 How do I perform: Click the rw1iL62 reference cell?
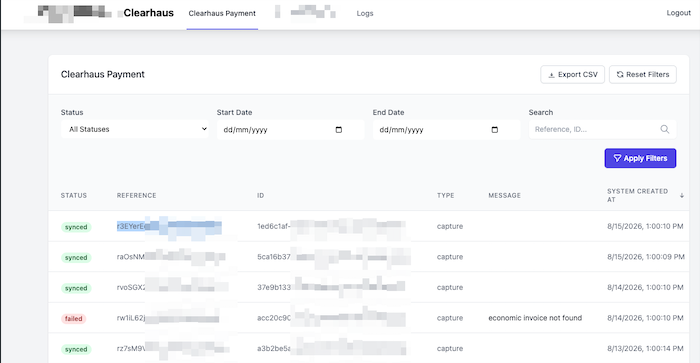168,318
